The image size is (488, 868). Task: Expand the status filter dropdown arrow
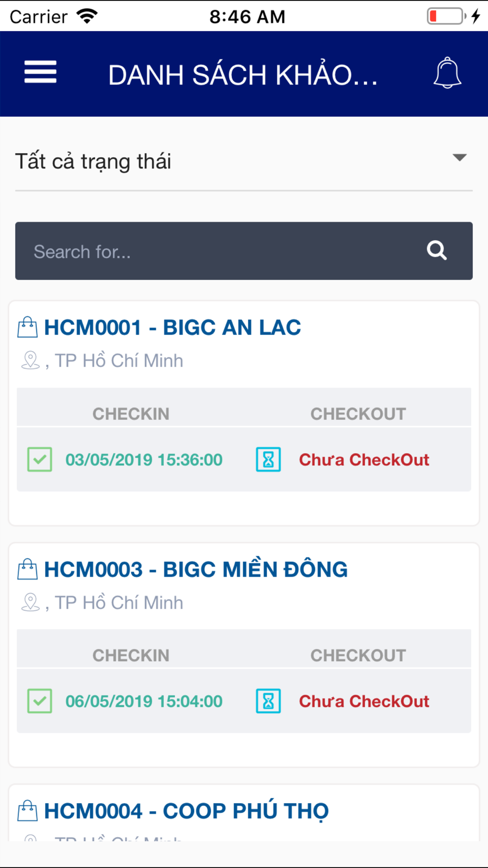[x=460, y=157]
